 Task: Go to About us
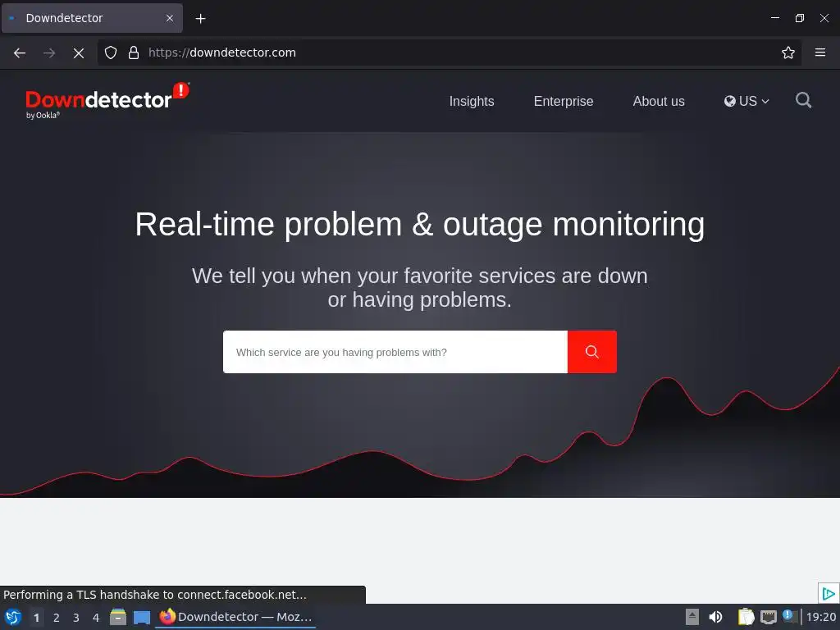(659, 101)
